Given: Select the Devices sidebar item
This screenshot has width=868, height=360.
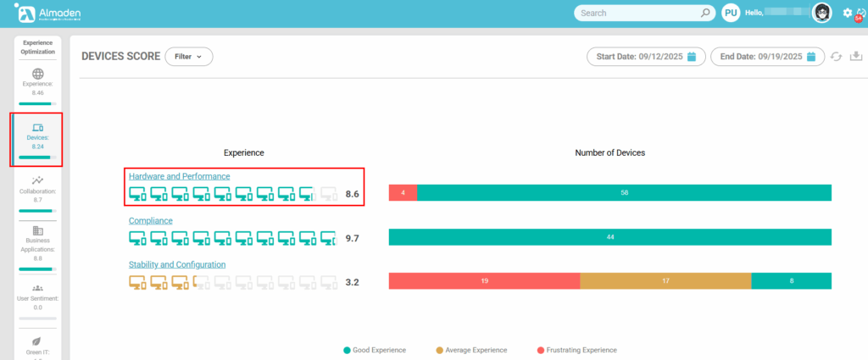Looking at the screenshot, I should [37, 140].
